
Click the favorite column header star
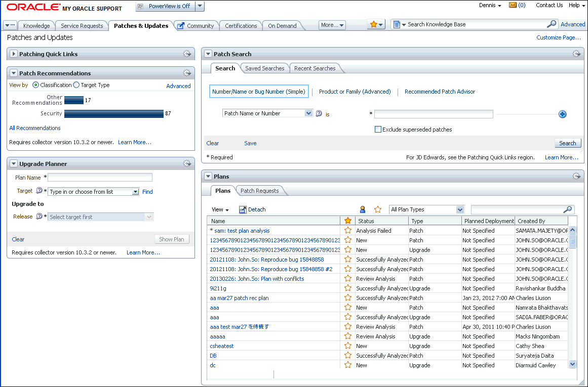pos(348,221)
